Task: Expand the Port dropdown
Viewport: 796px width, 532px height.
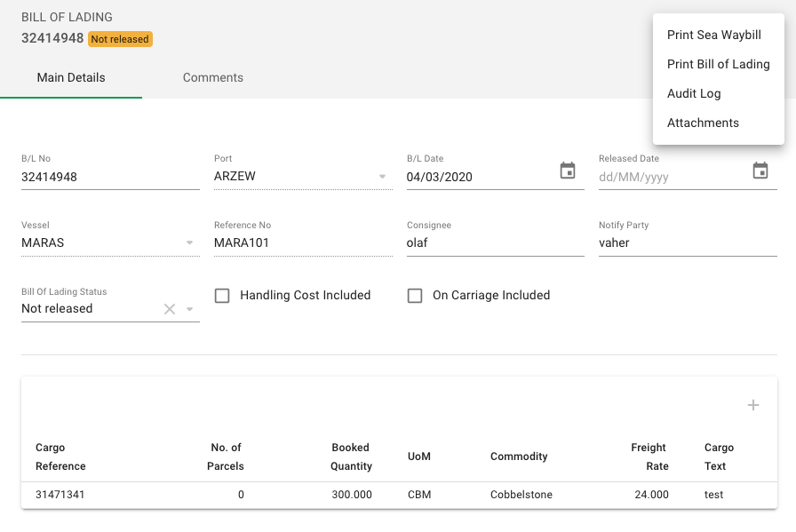Action: (x=383, y=177)
